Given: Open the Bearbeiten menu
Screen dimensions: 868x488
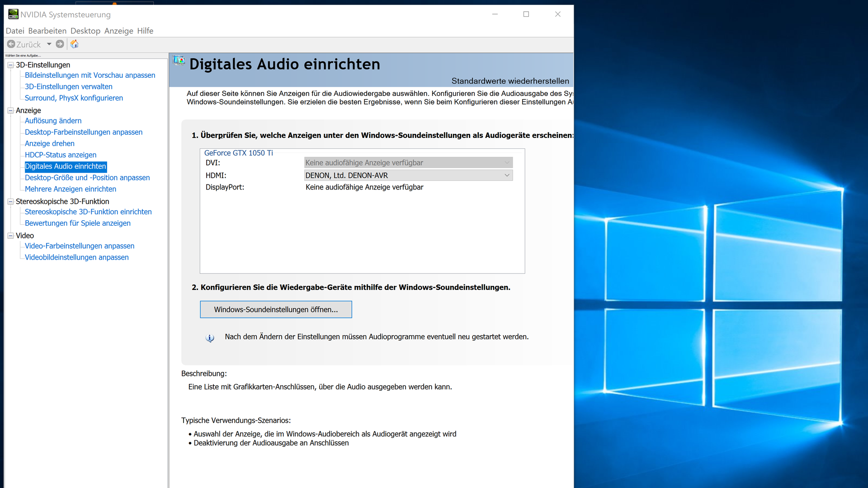Looking at the screenshot, I should [47, 31].
